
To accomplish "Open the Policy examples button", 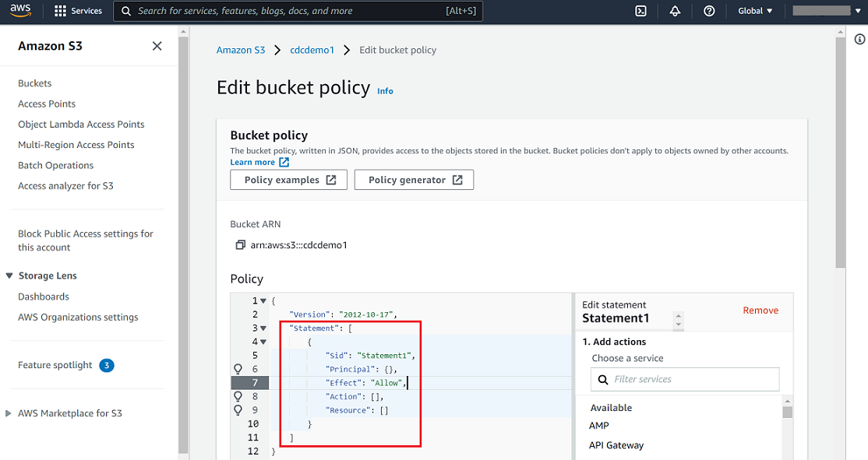I will 289,180.
